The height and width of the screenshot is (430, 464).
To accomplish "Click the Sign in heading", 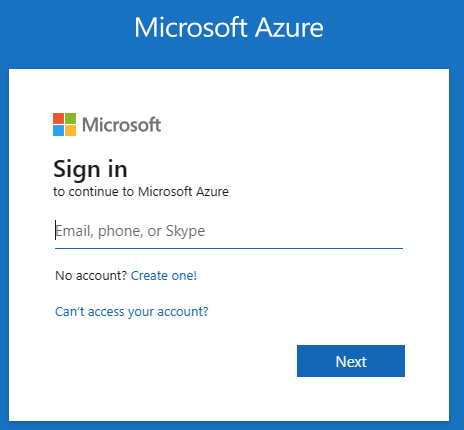I will tap(90, 170).
